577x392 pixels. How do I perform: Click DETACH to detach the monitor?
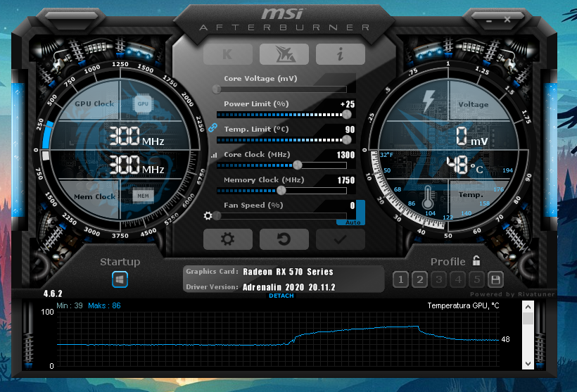281,296
